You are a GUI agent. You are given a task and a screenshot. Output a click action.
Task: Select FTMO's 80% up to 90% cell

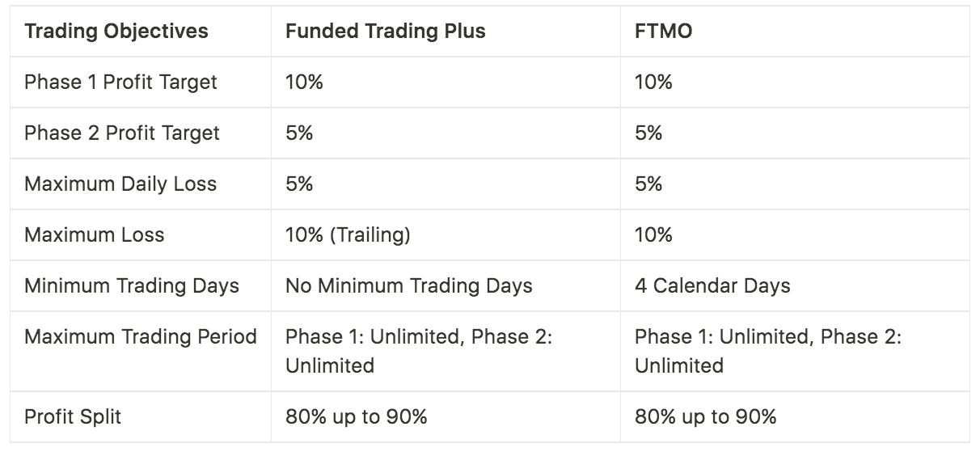706,417
